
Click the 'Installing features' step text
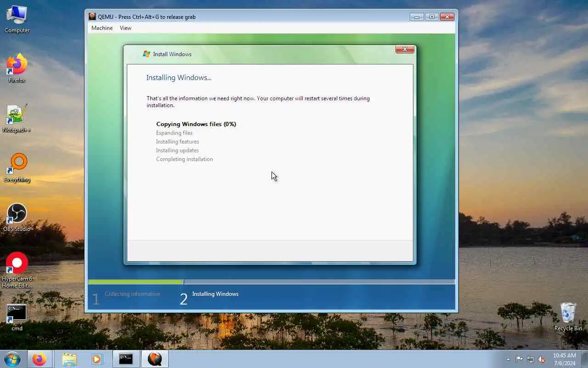tap(177, 142)
